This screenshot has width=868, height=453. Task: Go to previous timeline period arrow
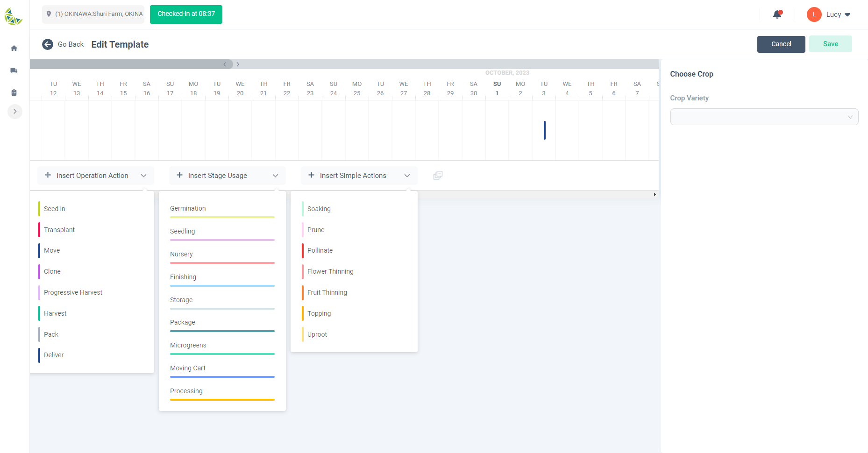pyautogui.click(x=225, y=64)
